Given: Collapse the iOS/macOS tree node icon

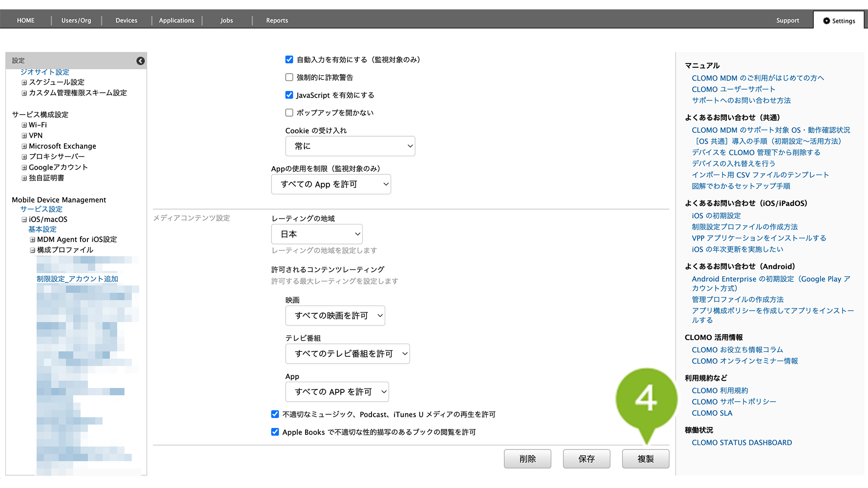Looking at the screenshot, I should pyautogui.click(x=24, y=220).
